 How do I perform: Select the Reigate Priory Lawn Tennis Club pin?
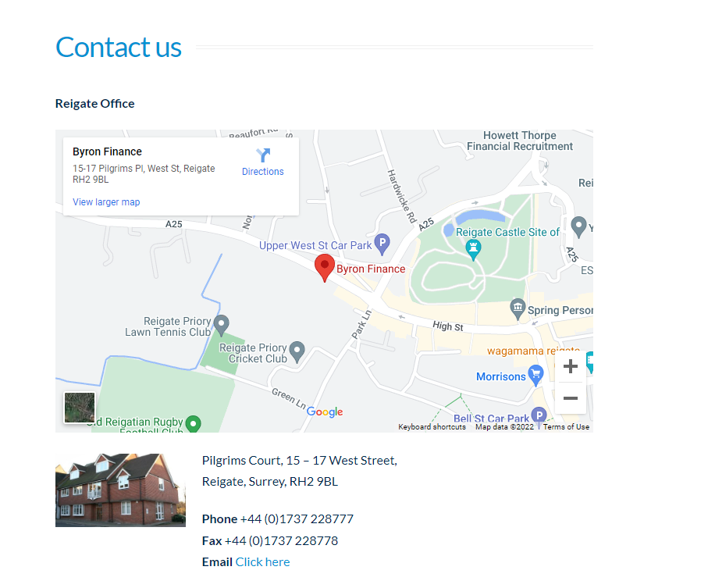click(221, 325)
